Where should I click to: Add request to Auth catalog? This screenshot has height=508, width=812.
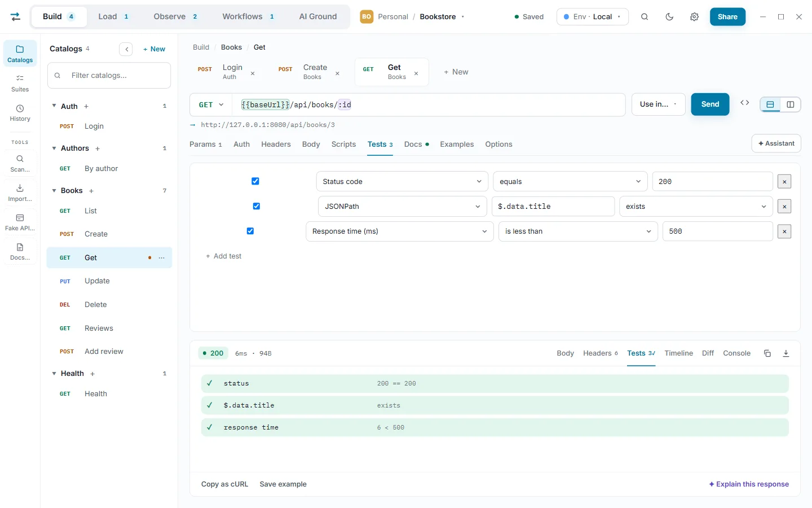point(86,106)
